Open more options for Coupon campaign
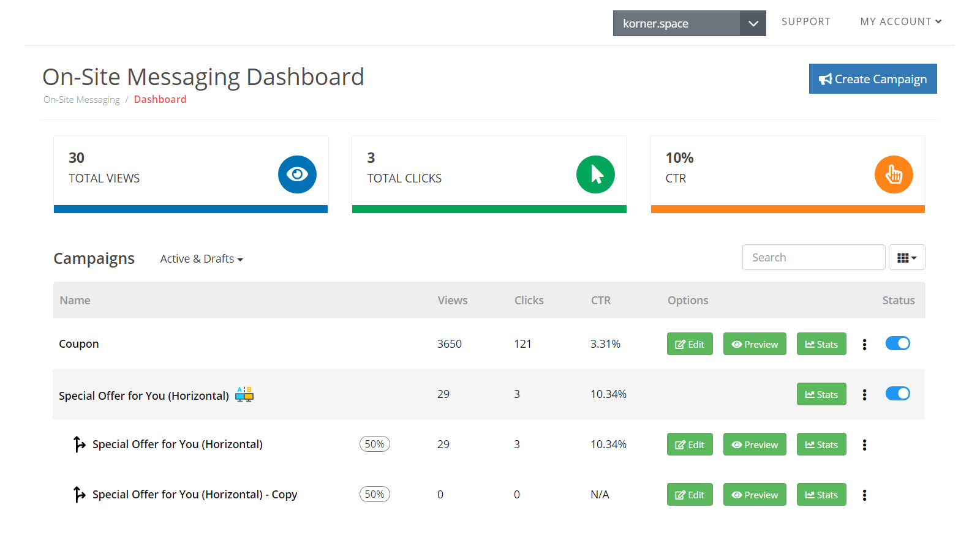This screenshot has height=551, width=980. pyautogui.click(x=864, y=345)
